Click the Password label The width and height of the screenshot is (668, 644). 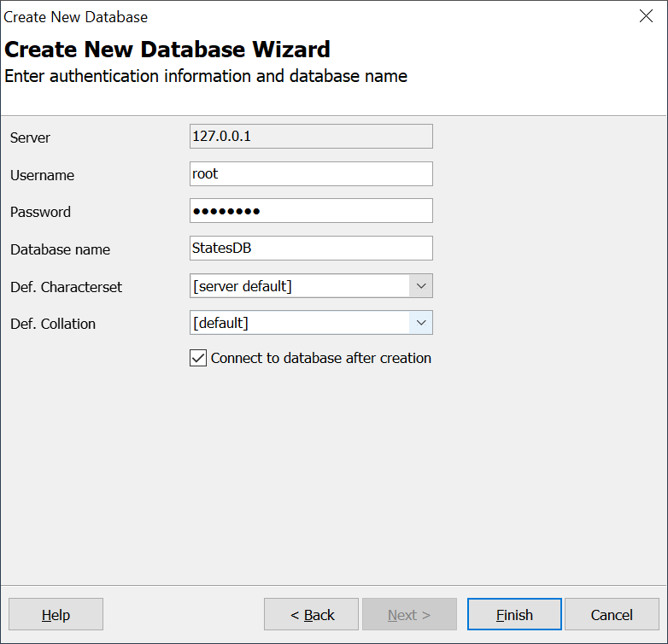(x=40, y=212)
